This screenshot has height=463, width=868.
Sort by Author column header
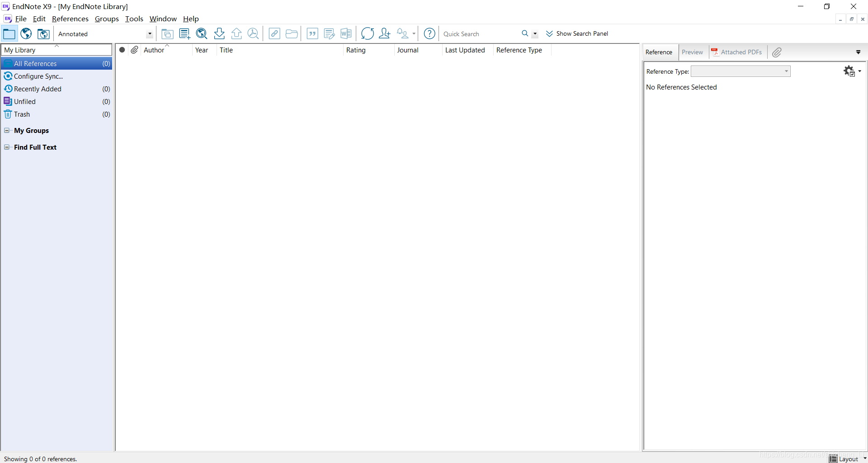pos(166,50)
